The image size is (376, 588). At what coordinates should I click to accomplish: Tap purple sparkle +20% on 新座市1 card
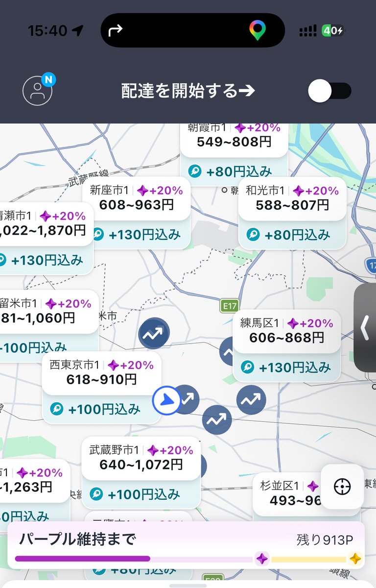pos(160,191)
